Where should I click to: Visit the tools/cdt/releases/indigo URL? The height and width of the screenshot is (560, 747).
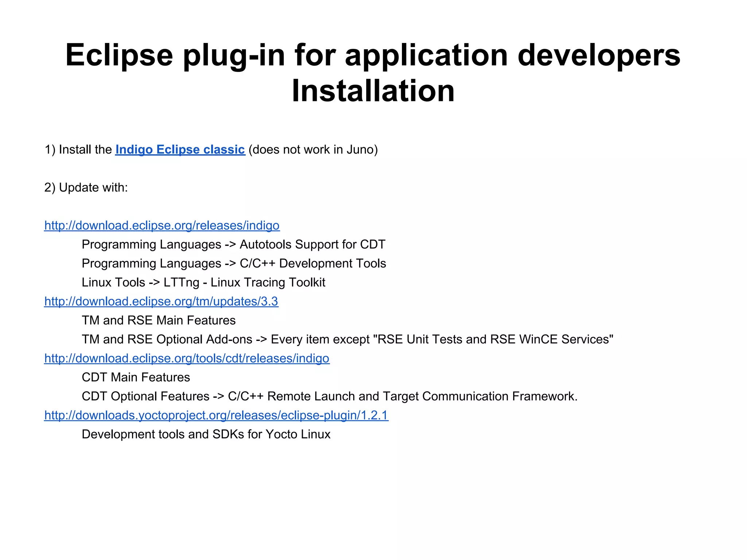point(186,358)
